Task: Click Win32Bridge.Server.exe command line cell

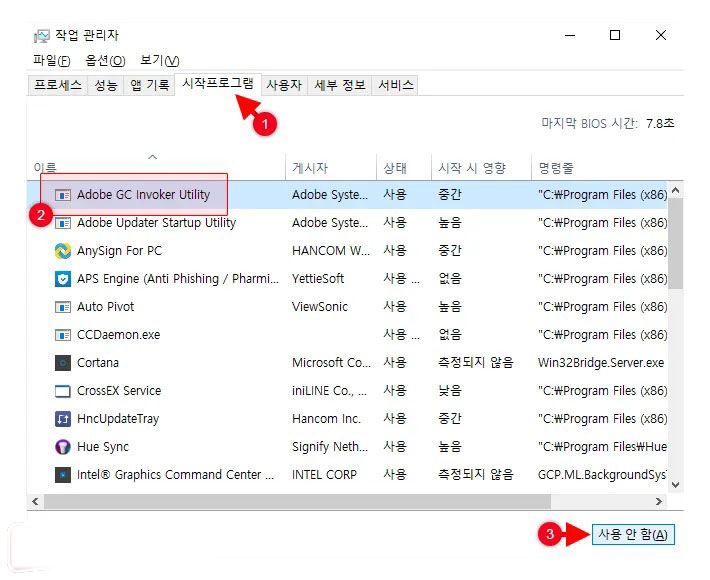Action: pyautogui.click(x=601, y=363)
